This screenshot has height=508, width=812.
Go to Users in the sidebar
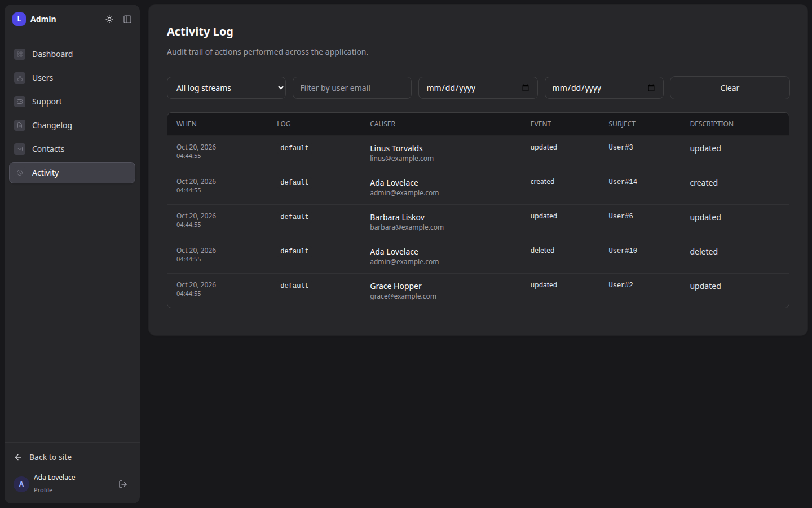pyautogui.click(x=72, y=78)
